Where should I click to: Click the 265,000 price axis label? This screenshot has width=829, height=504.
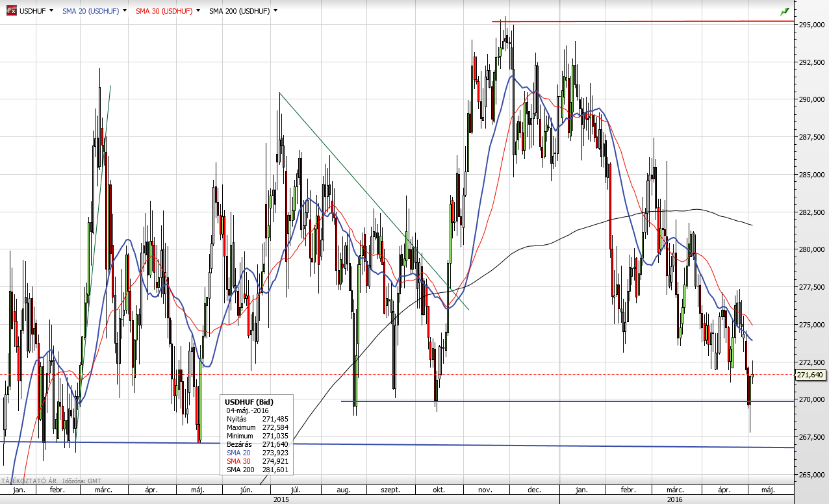[x=811, y=475]
